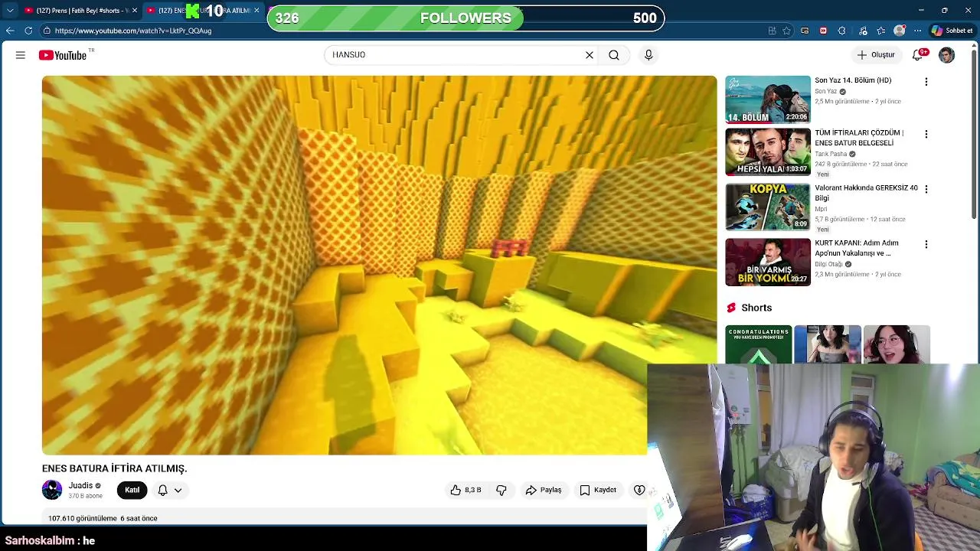This screenshot has height=551, width=980.
Task: Click the Shorts section heading
Action: point(756,308)
